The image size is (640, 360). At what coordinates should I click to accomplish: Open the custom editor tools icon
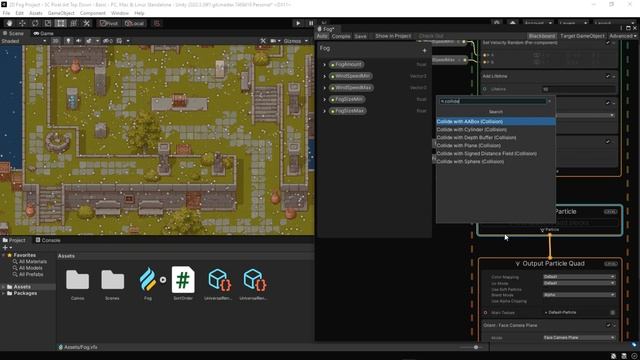coord(86,23)
